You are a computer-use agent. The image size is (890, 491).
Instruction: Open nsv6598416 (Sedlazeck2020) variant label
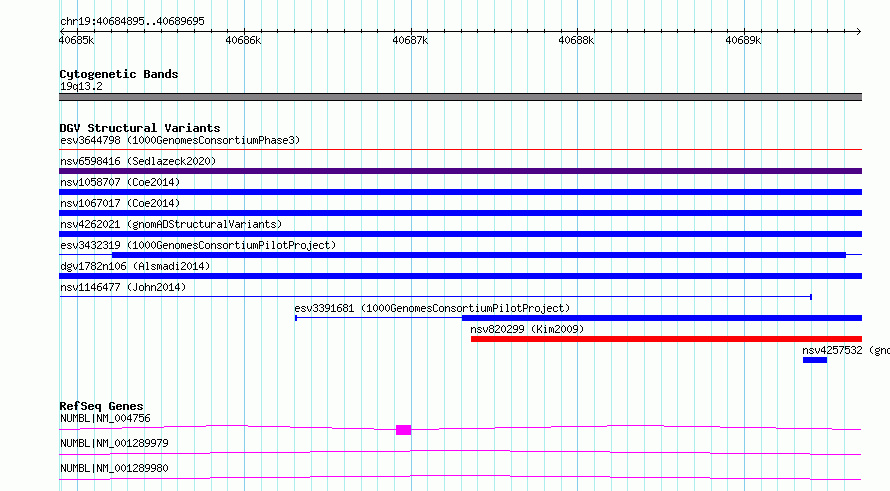138,161
